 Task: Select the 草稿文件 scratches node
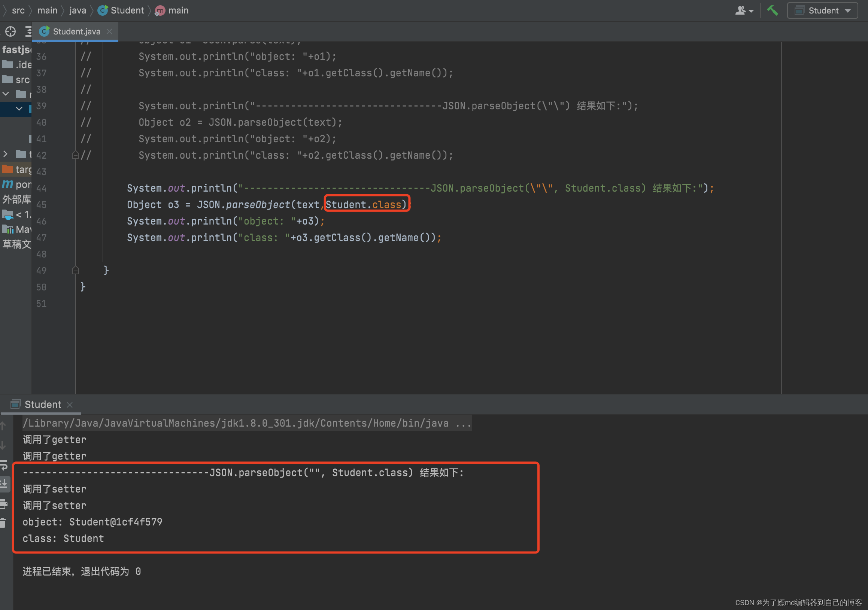[x=16, y=244]
